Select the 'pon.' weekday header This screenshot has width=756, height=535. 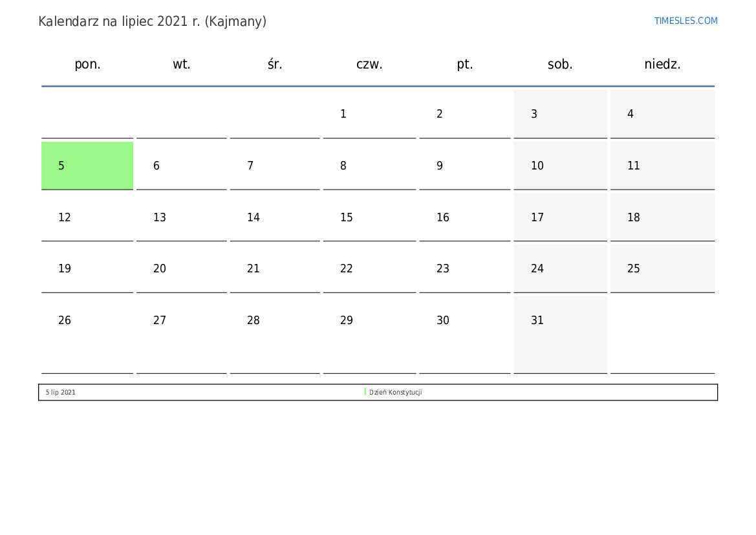[87, 64]
